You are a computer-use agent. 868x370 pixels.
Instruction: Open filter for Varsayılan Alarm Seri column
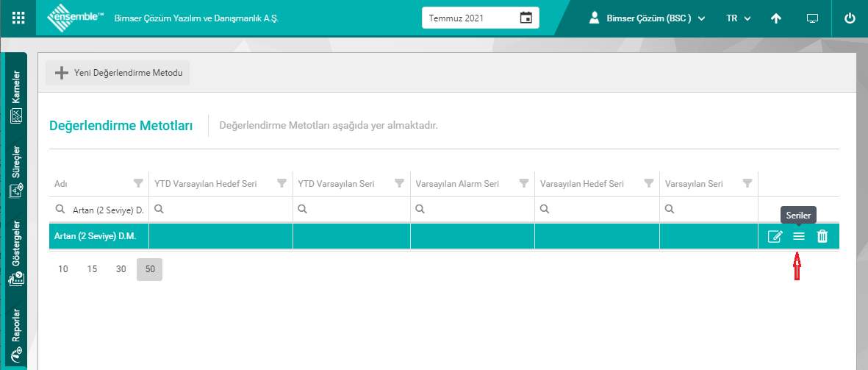point(523,183)
